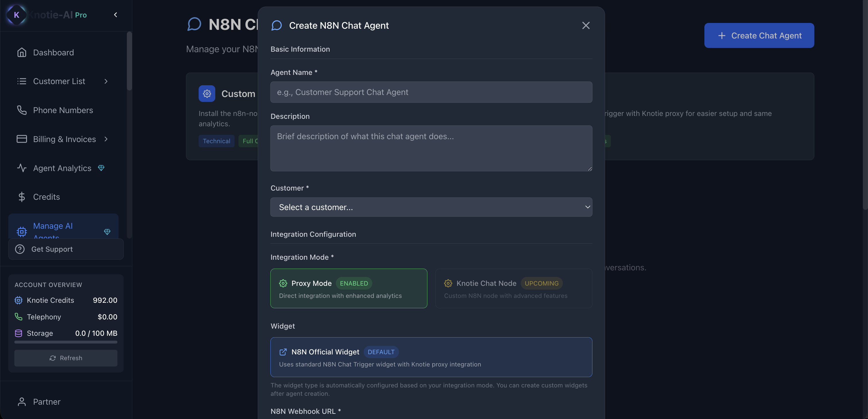The image size is (868, 419).
Task: Collapse the sidebar with the arrow
Action: [x=116, y=15]
